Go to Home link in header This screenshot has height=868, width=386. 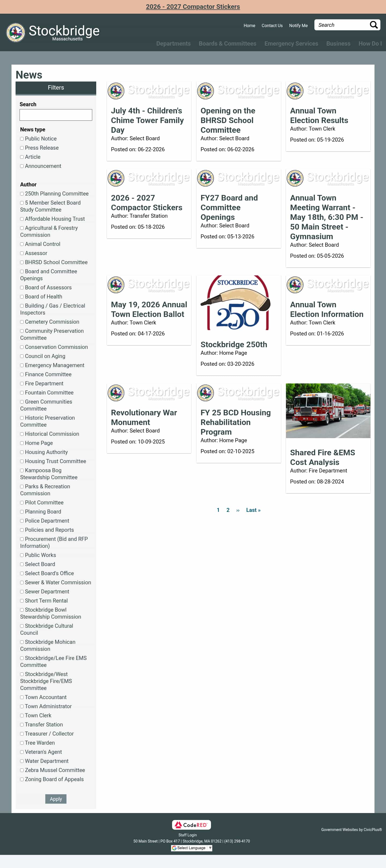coord(249,26)
